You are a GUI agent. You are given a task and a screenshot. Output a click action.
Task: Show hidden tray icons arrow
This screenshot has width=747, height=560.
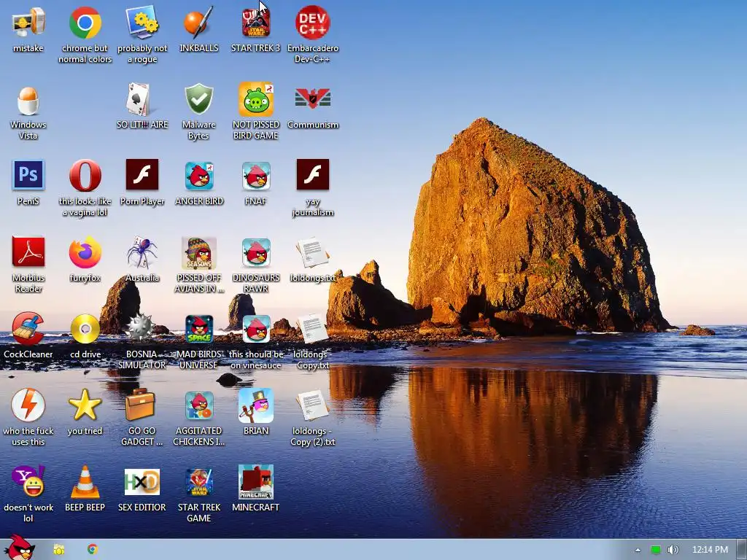click(x=638, y=550)
